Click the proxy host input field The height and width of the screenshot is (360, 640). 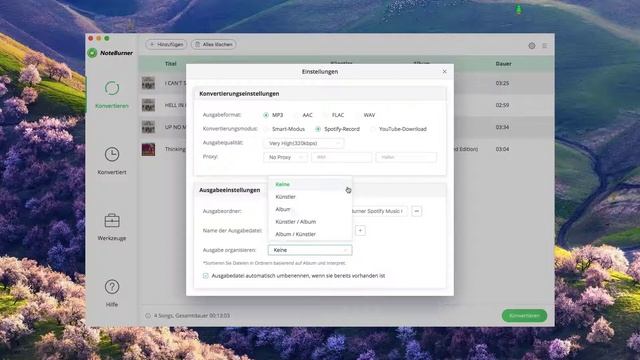click(x=341, y=157)
